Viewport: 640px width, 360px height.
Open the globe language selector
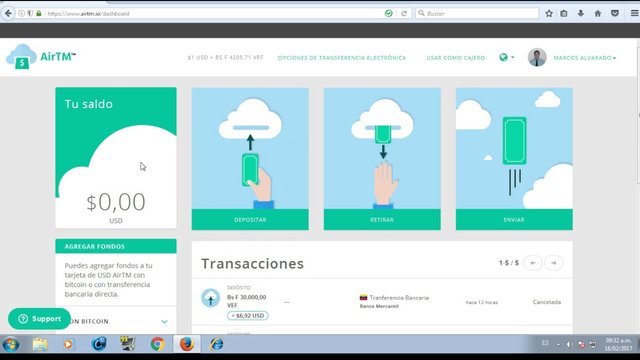(x=507, y=57)
